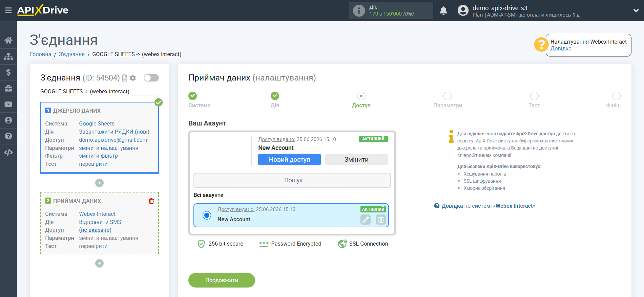The width and height of the screenshot is (644, 297).
Task: Open connection settings gear icon
Action: (133, 78)
